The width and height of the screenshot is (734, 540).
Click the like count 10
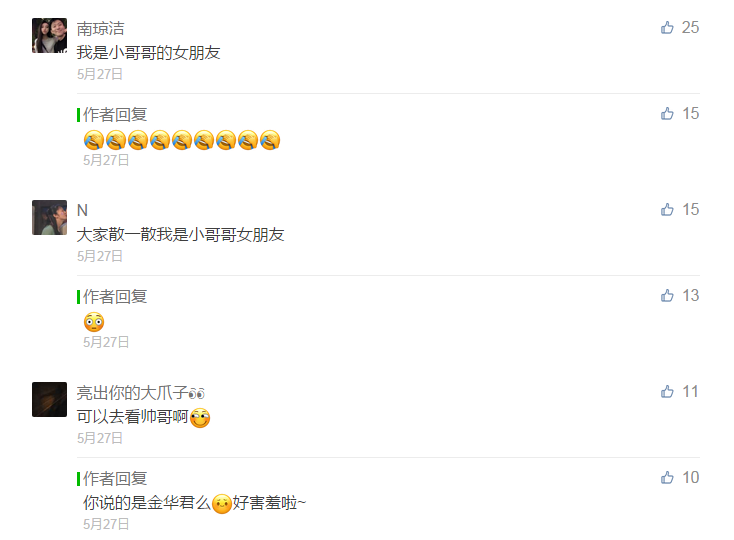point(690,478)
